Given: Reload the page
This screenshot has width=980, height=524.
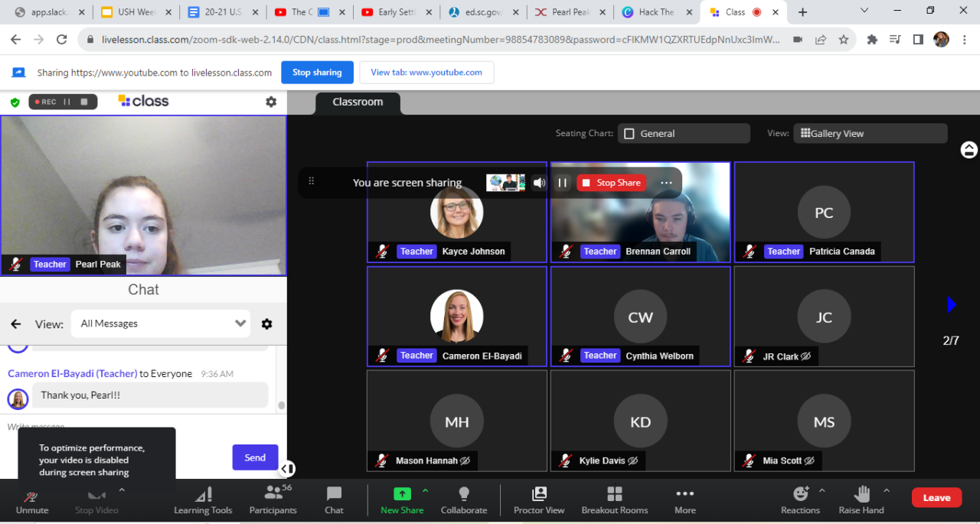Looking at the screenshot, I should [x=62, y=40].
